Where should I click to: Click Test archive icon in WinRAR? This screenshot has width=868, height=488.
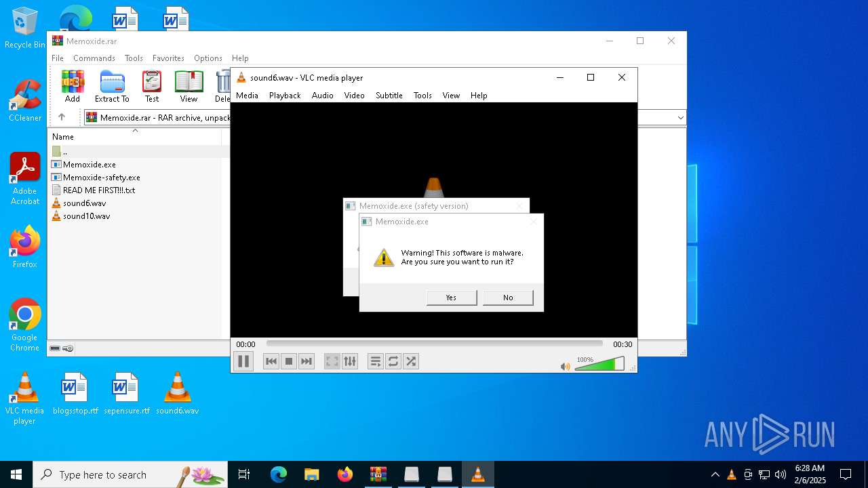coord(152,87)
